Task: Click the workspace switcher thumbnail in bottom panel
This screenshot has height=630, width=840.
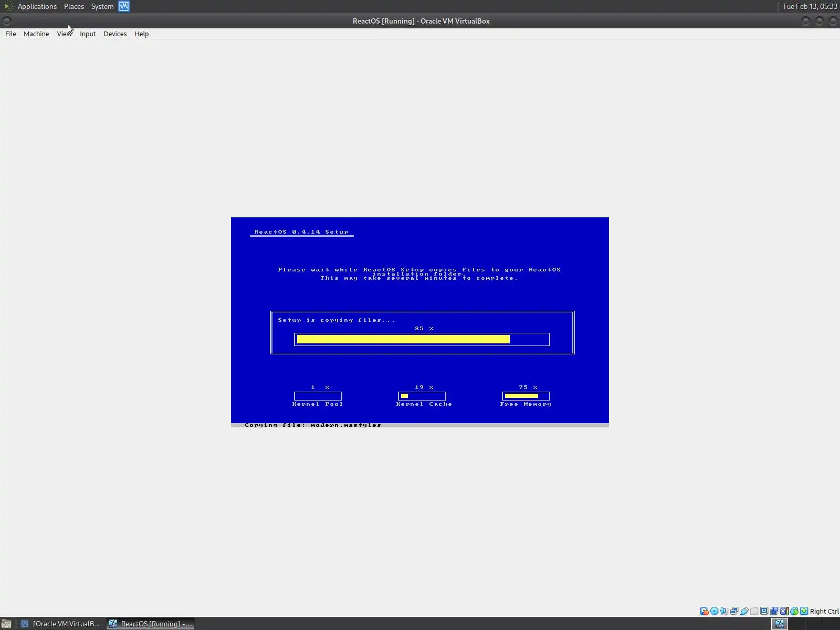Action: (780, 624)
